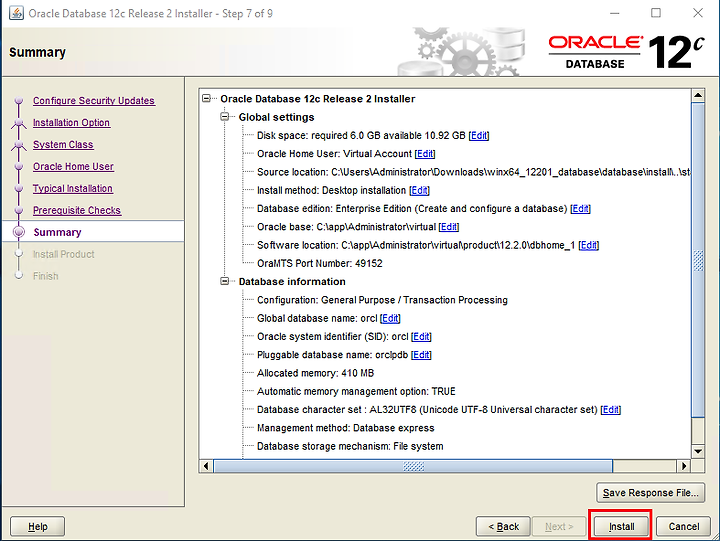Click horizontal scrollbar left arrow
This screenshot has width=720, height=541.
click(206, 466)
